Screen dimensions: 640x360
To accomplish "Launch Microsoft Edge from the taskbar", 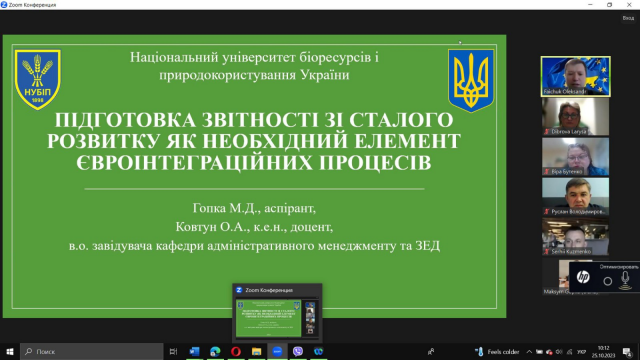I will (215, 351).
